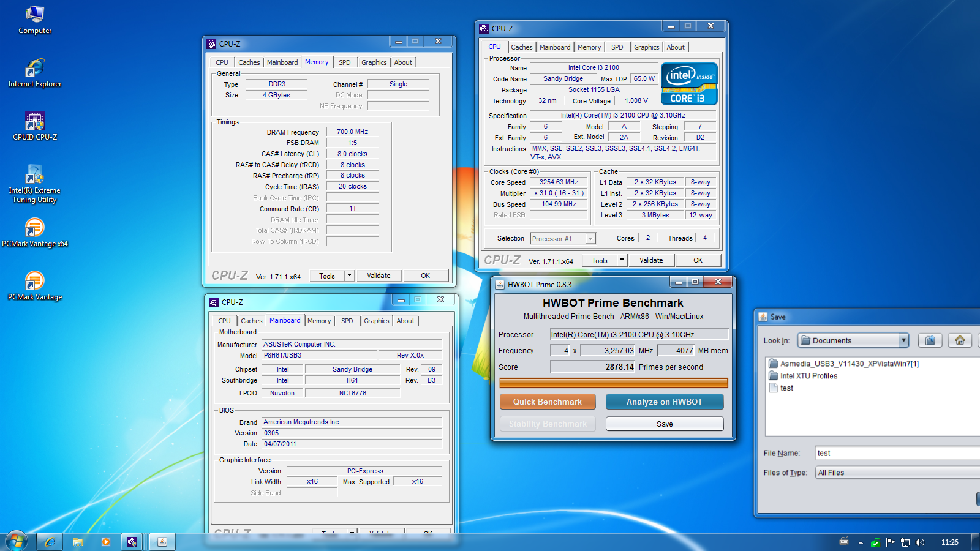Click Up One Level icon in Save dialog
The height and width of the screenshot is (551, 980).
click(x=930, y=340)
